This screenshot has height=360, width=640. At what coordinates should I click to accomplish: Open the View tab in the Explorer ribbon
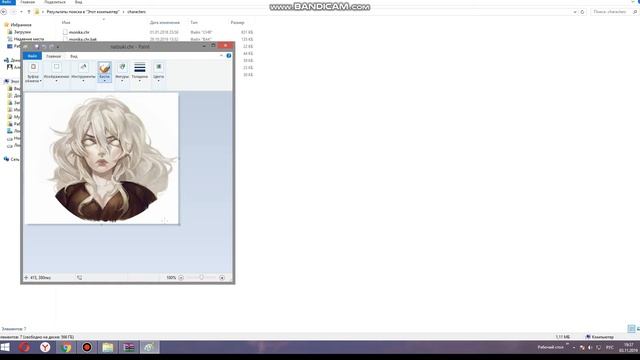click(x=78, y=2)
